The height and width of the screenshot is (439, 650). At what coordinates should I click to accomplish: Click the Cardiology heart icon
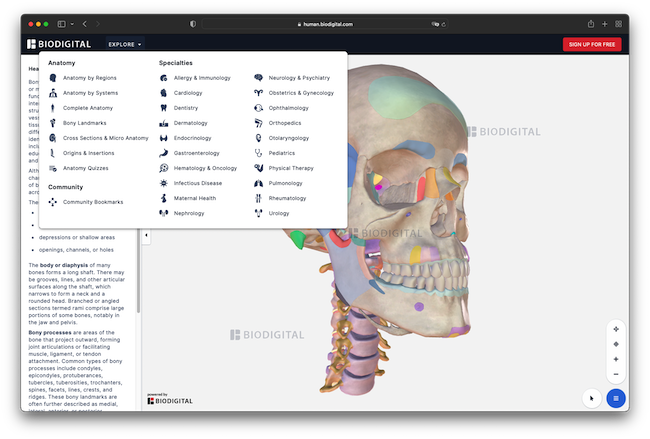(x=164, y=93)
